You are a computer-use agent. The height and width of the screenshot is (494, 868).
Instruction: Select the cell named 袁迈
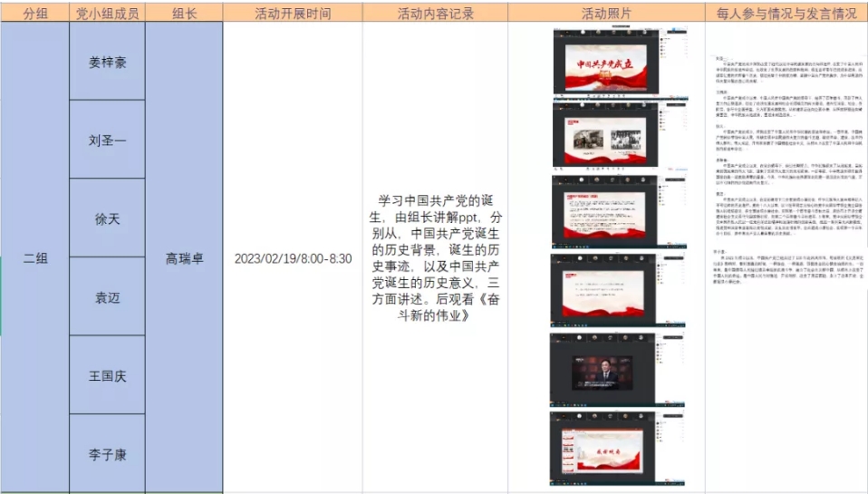[107, 297]
